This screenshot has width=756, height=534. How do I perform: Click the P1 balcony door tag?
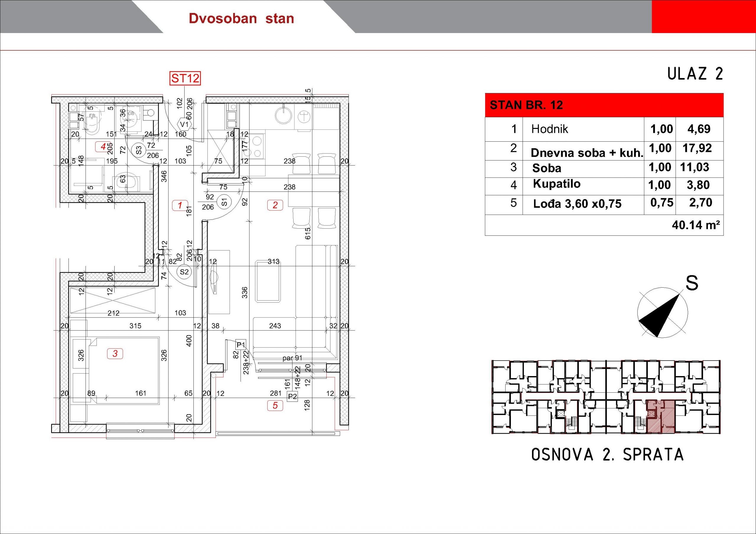241,345
